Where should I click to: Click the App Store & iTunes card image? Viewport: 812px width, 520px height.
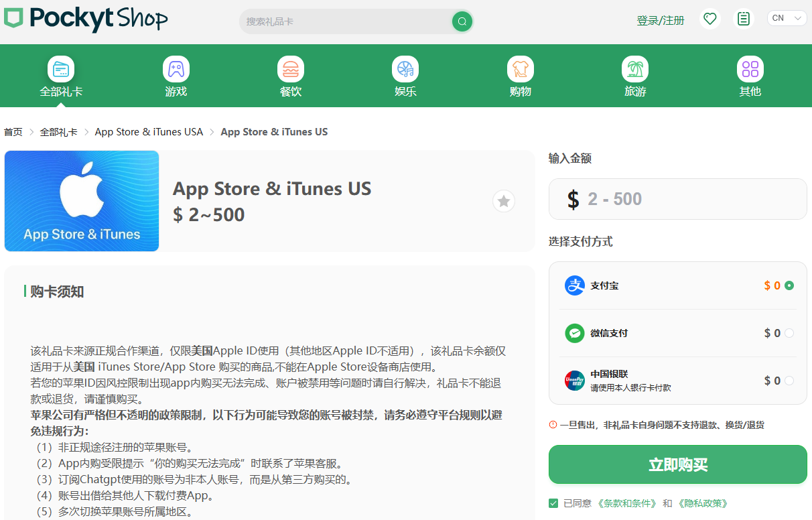tap(82, 201)
